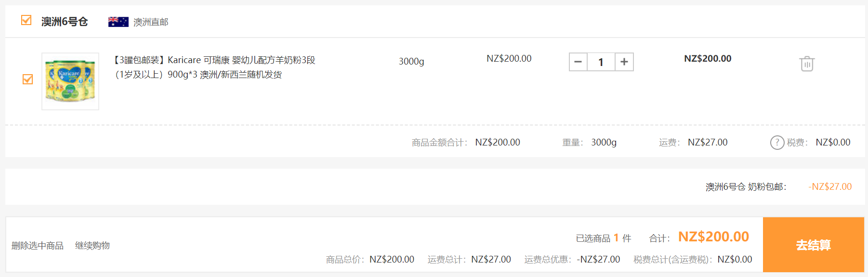Screen dimensions: 868x277
Task: Increase quantity with the plus button
Action: coord(624,62)
